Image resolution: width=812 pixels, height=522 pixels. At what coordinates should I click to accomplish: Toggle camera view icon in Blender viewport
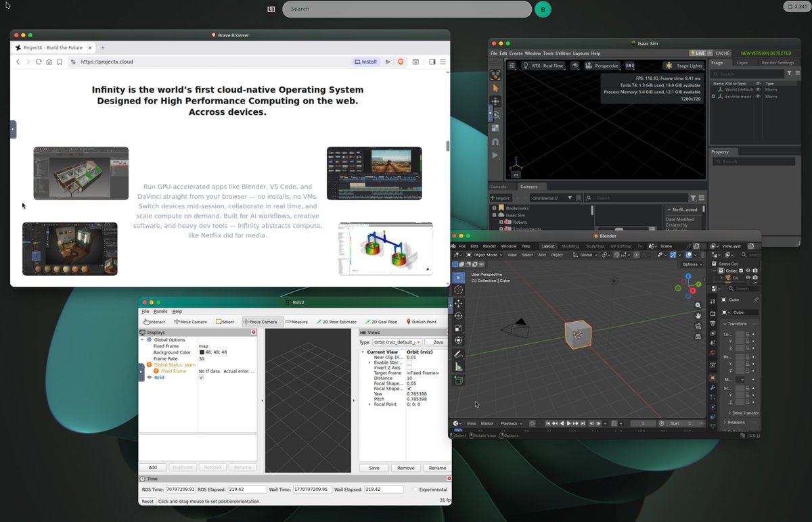[x=698, y=326]
